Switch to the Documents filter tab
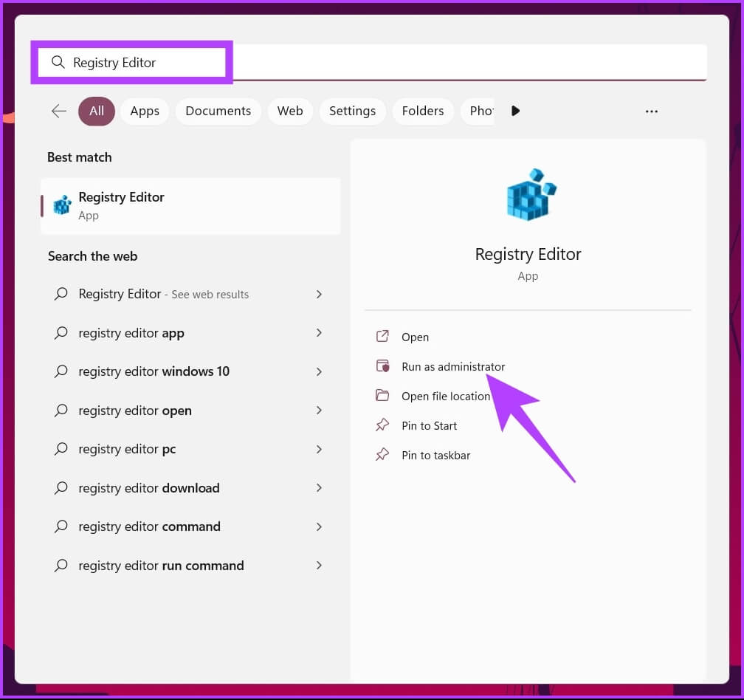This screenshot has height=700, width=744. [x=218, y=111]
